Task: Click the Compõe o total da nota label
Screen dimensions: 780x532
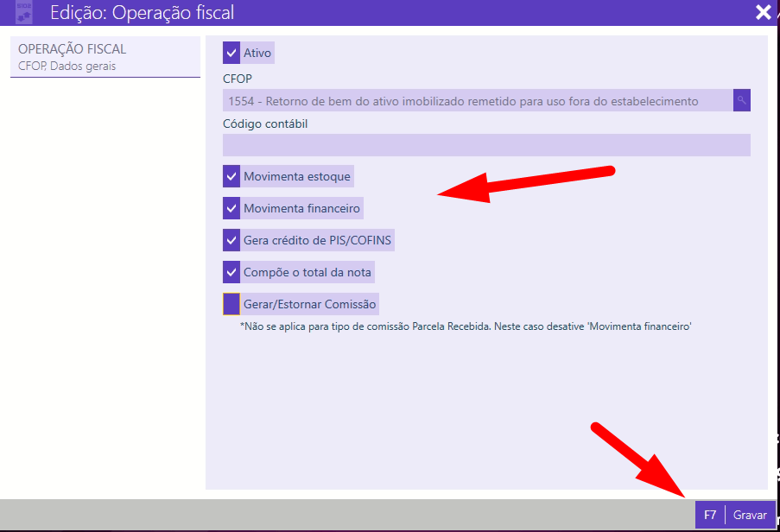Action: pos(308,272)
